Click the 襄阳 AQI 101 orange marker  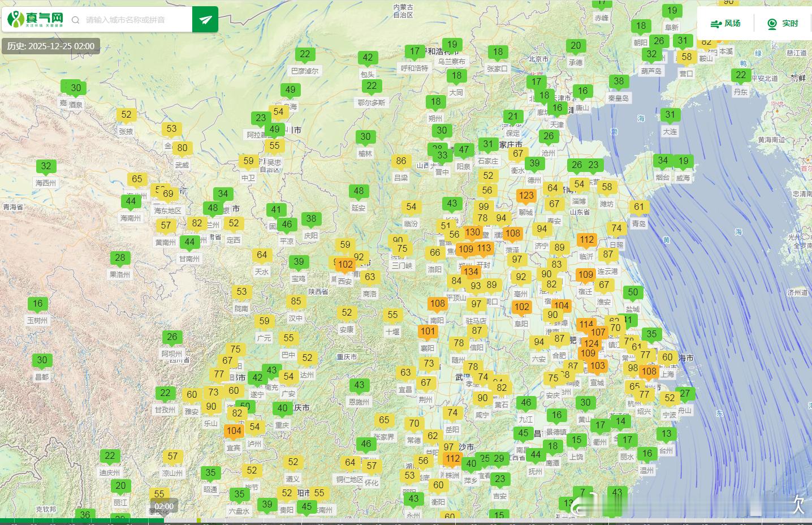(x=427, y=332)
